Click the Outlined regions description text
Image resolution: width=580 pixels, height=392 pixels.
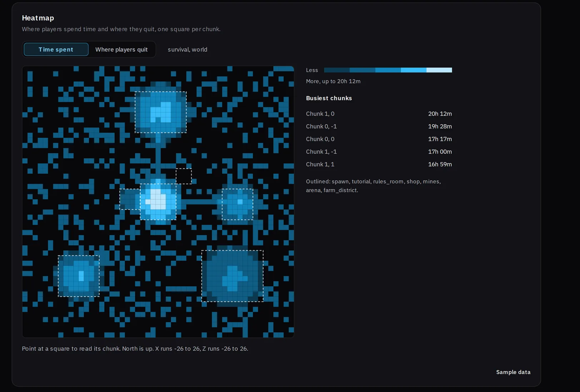tap(374, 186)
